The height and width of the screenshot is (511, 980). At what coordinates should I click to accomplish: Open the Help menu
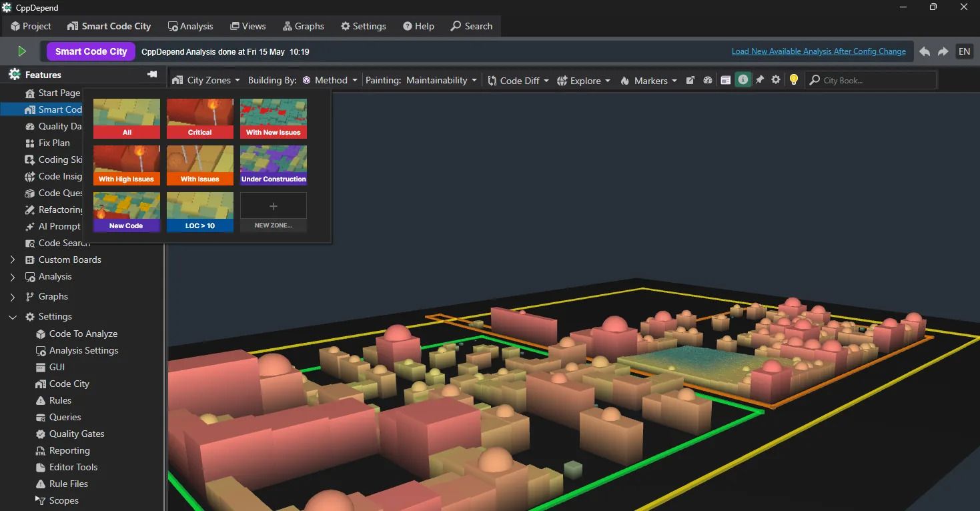(419, 26)
